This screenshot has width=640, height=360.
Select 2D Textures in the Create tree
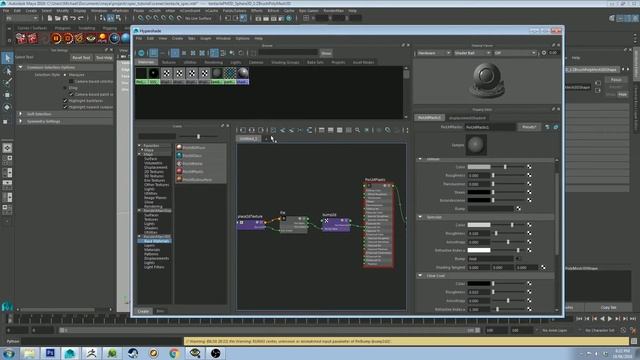click(x=154, y=172)
